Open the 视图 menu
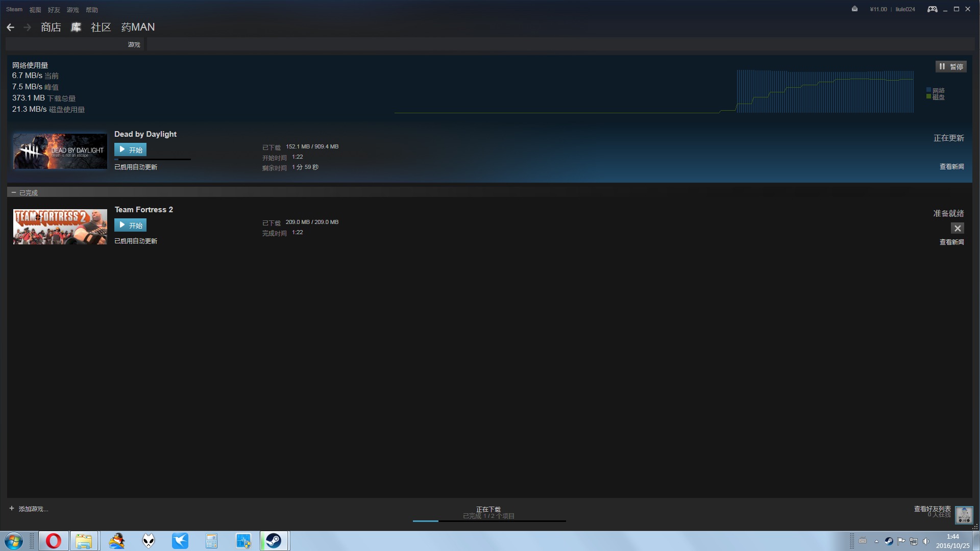980x551 pixels. click(x=35, y=10)
